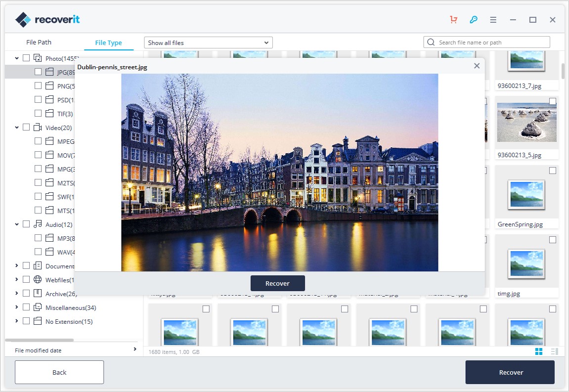569x392 pixels.
Task: Click the file grid vertical scrollbar
Action: [563, 71]
